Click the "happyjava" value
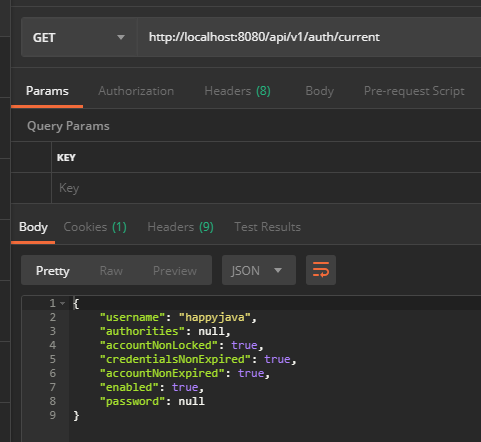 [215, 317]
